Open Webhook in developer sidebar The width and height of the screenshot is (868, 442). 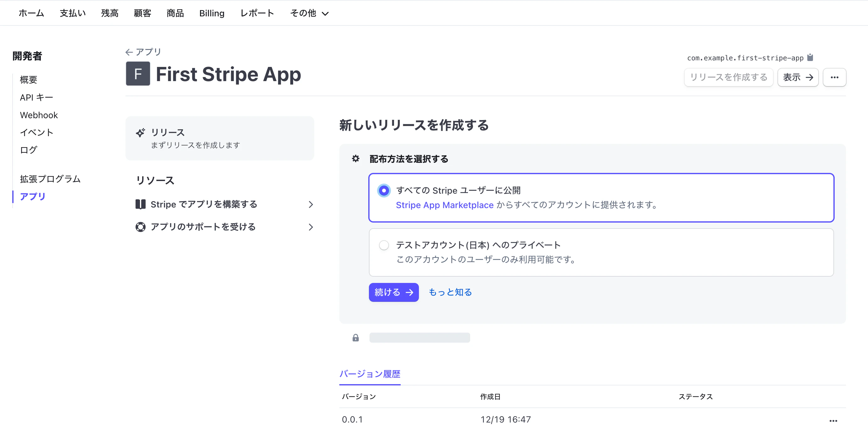39,115
